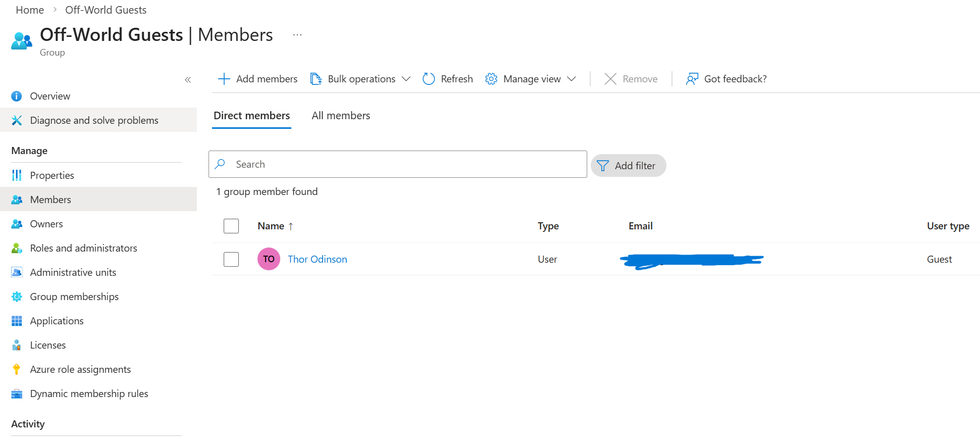Switch to the All members tab
Viewport: 980px width, 440px height.
click(341, 116)
